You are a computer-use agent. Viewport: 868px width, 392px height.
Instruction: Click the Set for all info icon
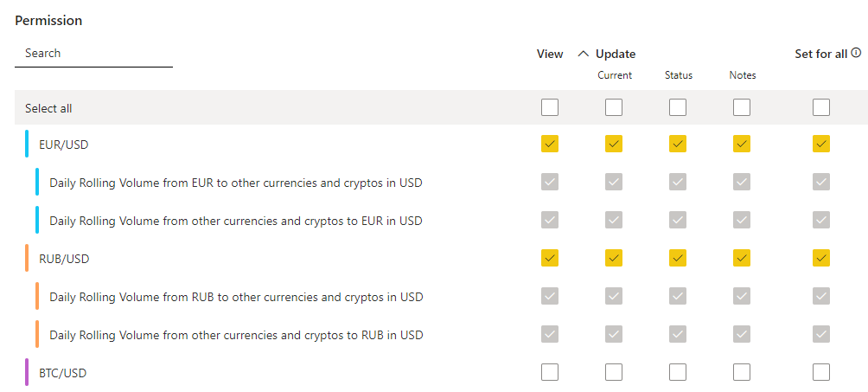point(856,53)
